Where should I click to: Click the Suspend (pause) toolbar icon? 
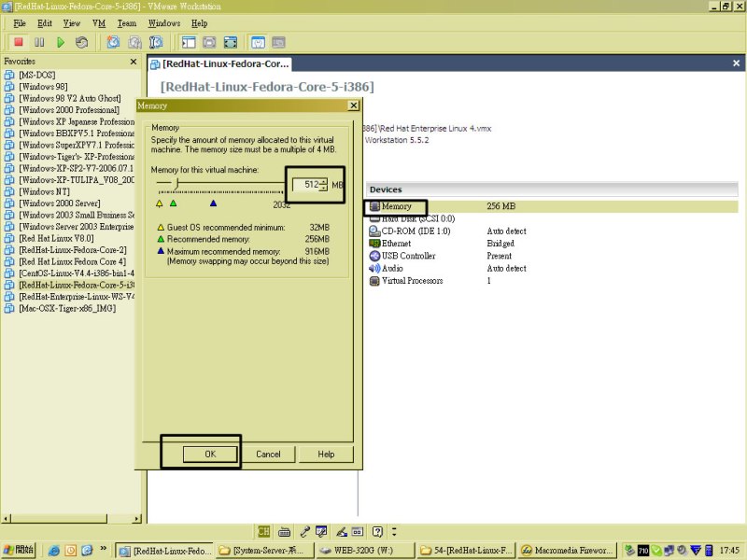tap(39, 42)
